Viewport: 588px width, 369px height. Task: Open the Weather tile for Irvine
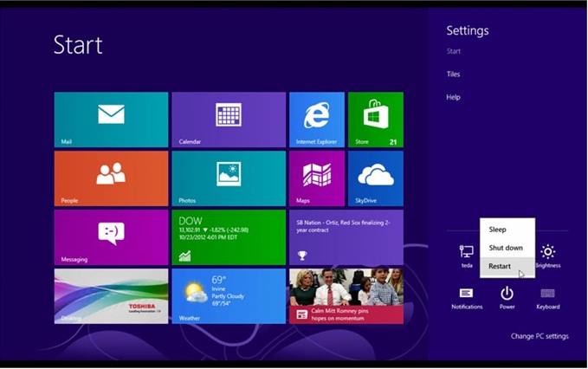click(229, 296)
